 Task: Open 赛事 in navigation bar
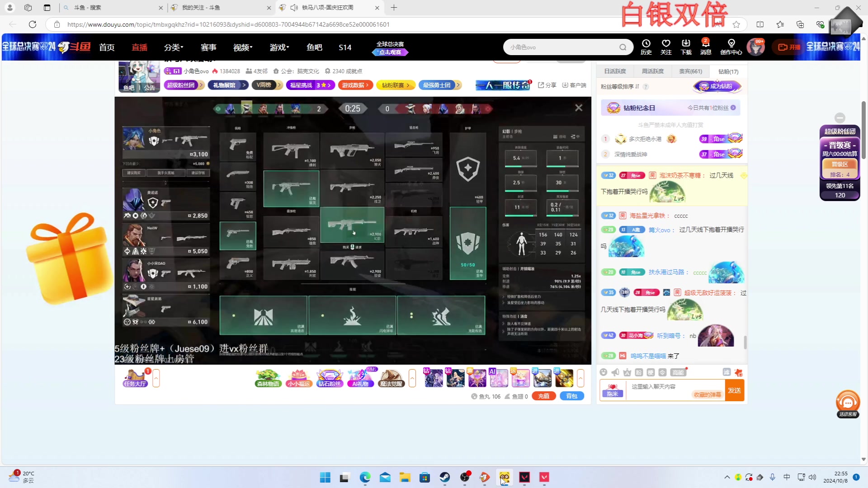tap(208, 47)
